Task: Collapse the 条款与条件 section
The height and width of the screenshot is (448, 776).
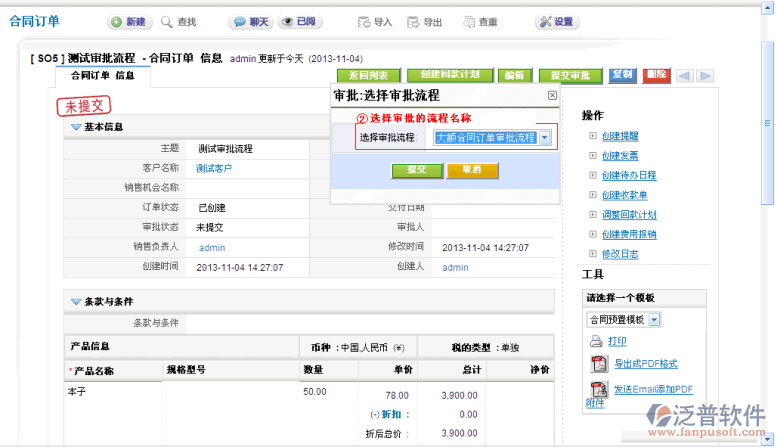Action: point(76,301)
